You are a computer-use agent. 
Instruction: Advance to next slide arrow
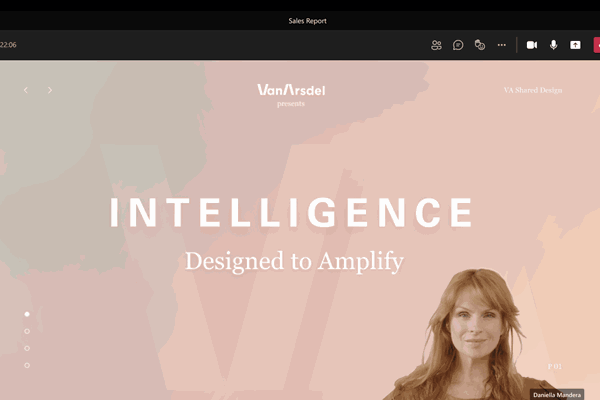coord(50,90)
